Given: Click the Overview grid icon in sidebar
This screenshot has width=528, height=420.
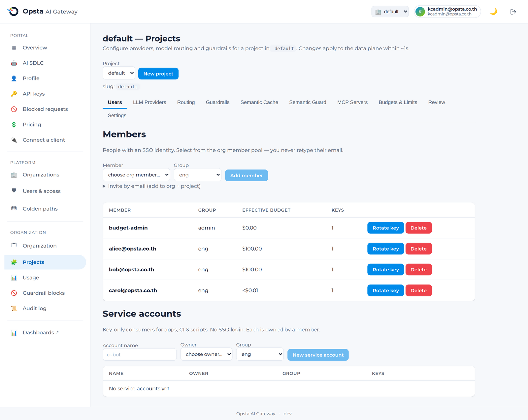Looking at the screenshot, I should [14, 48].
